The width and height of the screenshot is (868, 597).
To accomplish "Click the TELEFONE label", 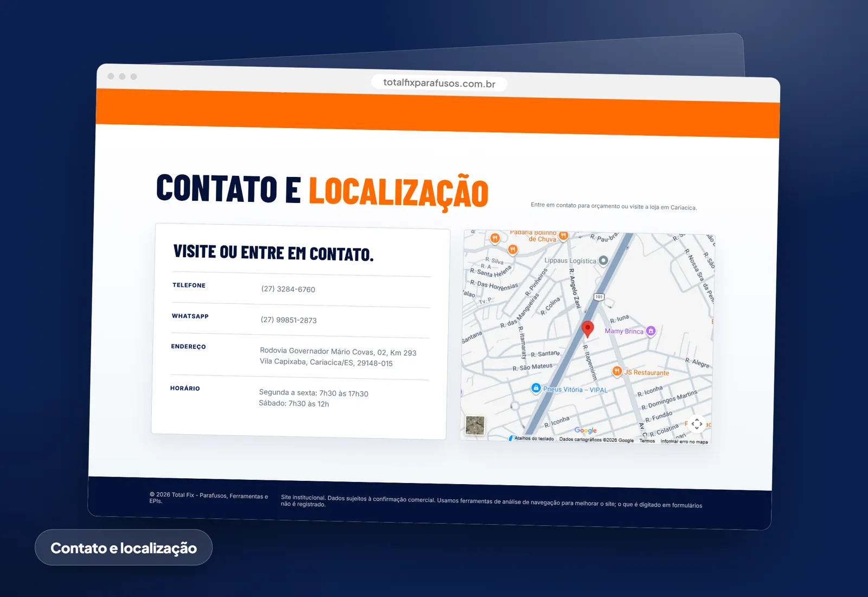I will coord(189,285).
